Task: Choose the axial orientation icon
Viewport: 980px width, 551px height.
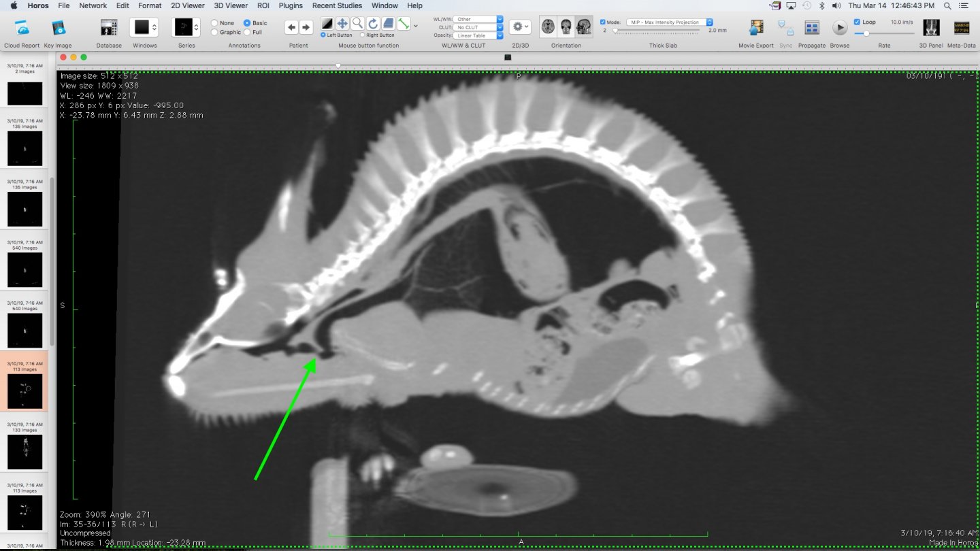Action: point(548,27)
